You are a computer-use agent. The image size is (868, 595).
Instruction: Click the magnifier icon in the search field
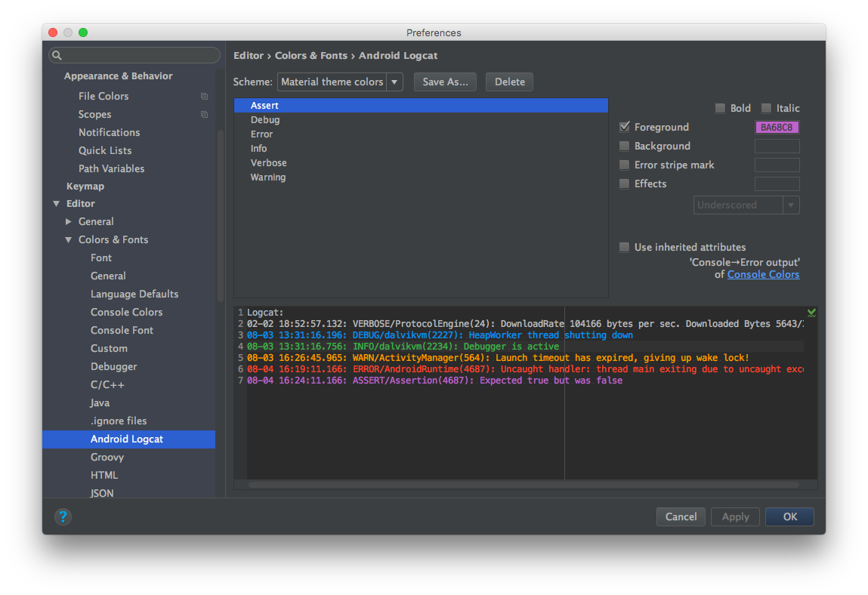pyautogui.click(x=56, y=54)
